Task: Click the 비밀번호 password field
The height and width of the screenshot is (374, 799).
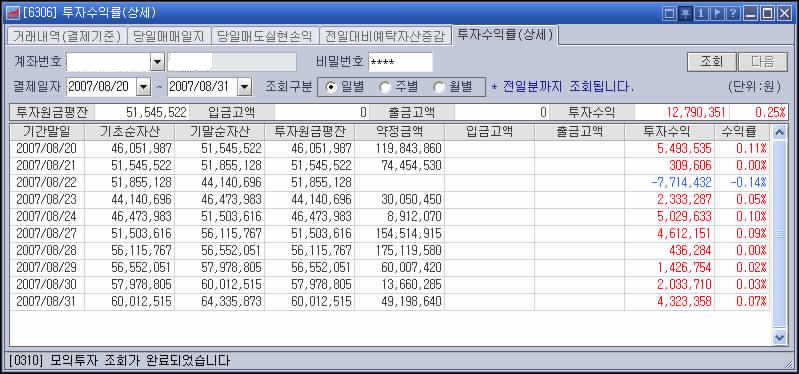Action: (401, 63)
